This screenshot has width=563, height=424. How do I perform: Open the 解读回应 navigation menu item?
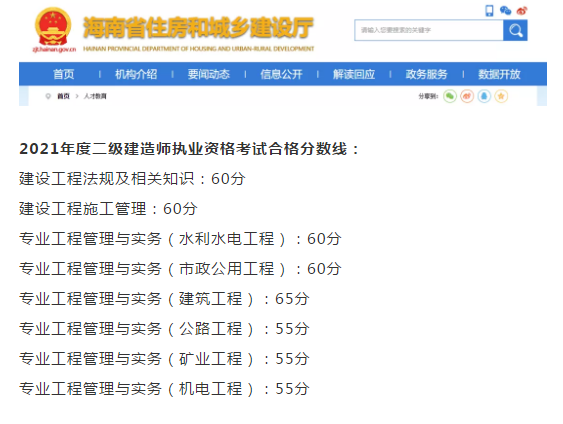(x=354, y=74)
